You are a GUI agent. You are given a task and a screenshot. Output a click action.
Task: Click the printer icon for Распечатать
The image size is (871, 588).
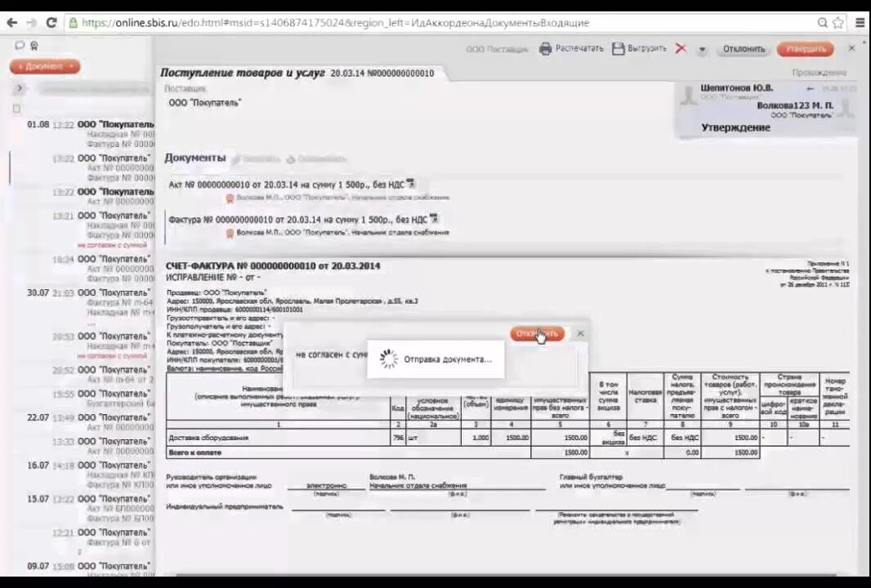coord(546,49)
